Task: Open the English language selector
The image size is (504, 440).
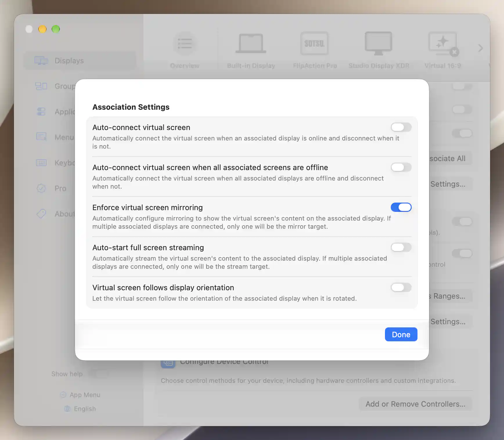Action: (x=80, y=409)
